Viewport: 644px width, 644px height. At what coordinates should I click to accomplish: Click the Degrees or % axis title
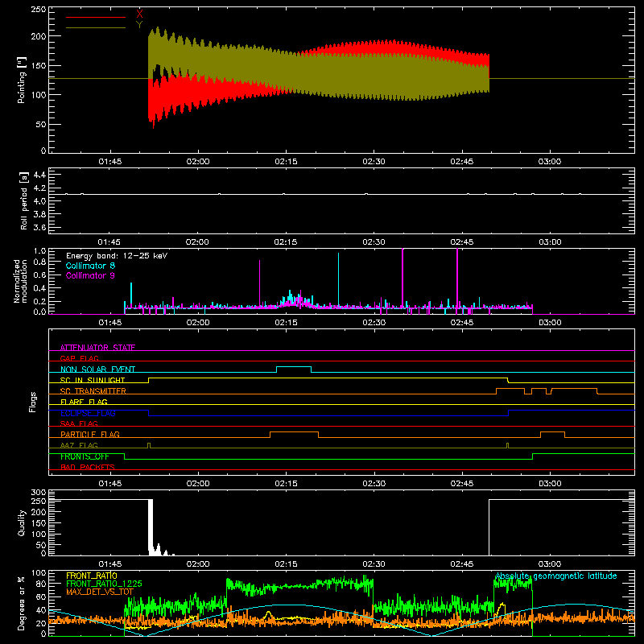click(x=21, y=604)
